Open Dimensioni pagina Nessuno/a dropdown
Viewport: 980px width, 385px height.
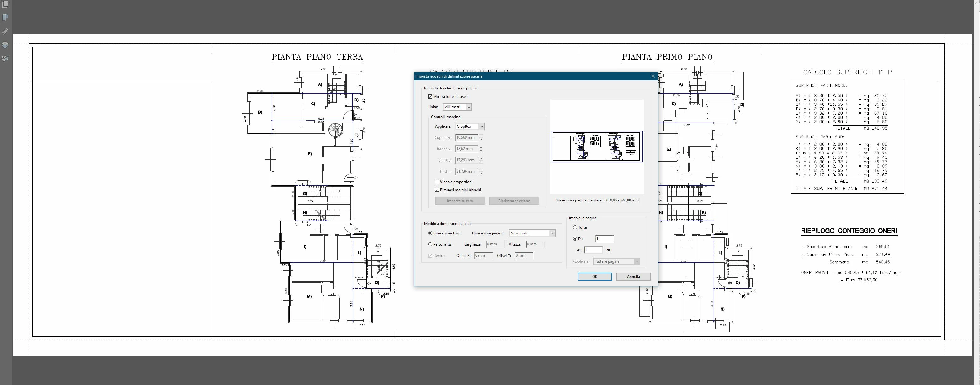coord(532,233)
